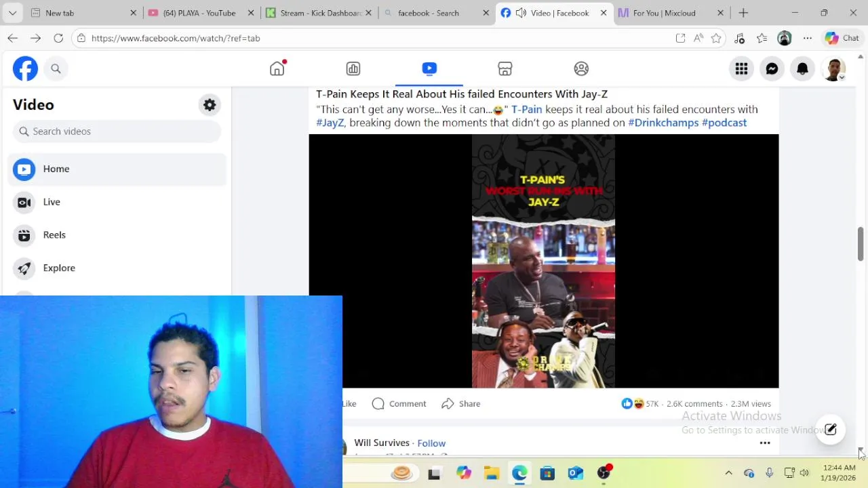
Task: Close the PLAYA - YouTube tab
Action: (x=251, y=13)
